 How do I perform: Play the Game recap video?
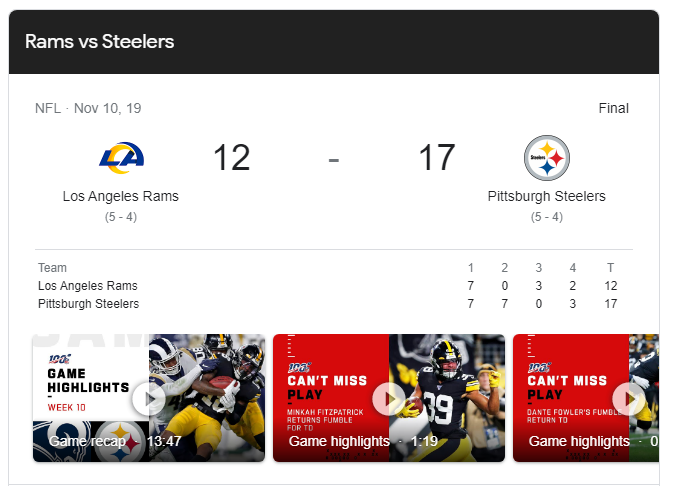[149, 399]
